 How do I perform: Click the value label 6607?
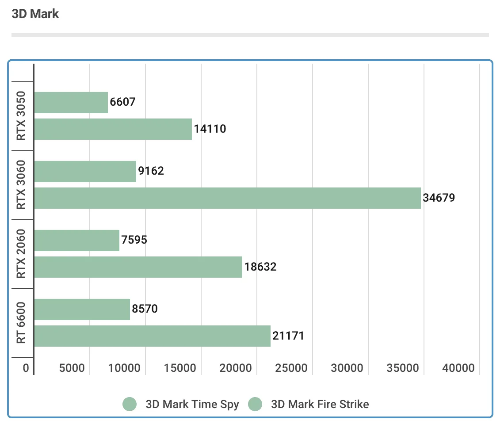[122, 102]
